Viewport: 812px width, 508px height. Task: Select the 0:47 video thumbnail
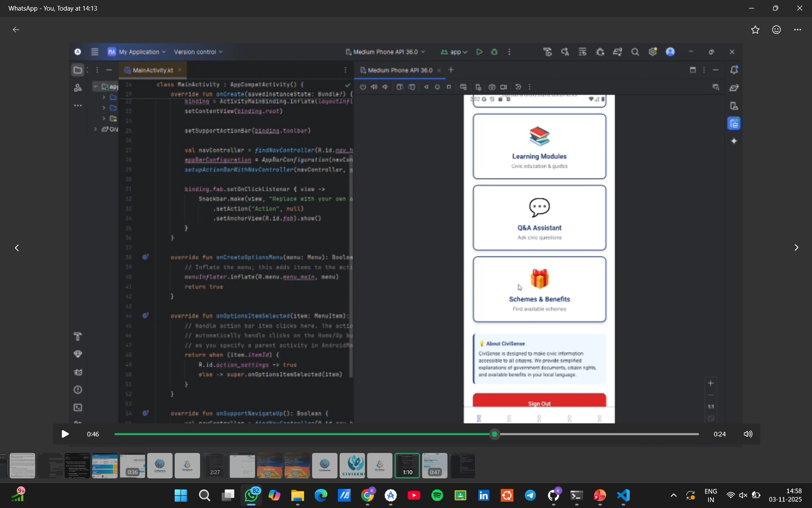434,465
